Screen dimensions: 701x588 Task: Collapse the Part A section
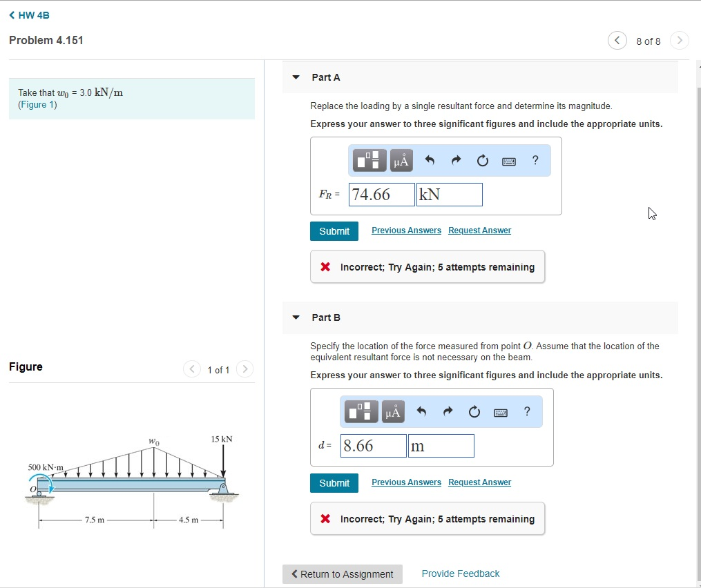296,77
